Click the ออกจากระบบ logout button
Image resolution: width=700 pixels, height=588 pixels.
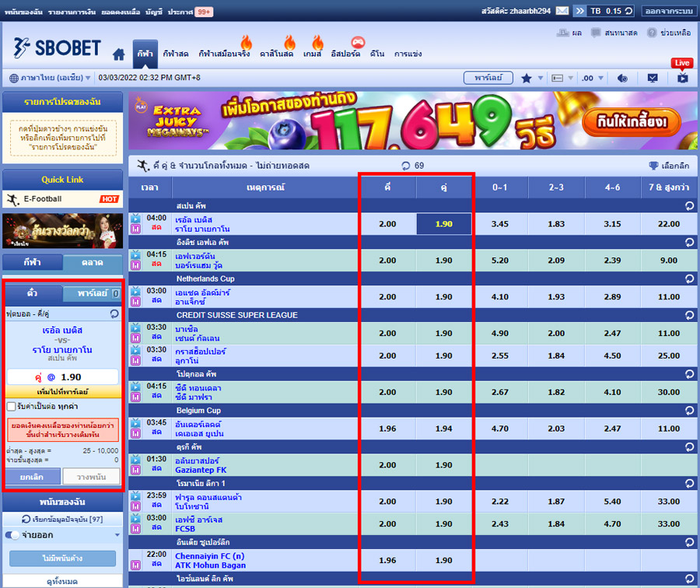(x=669, y=11)
